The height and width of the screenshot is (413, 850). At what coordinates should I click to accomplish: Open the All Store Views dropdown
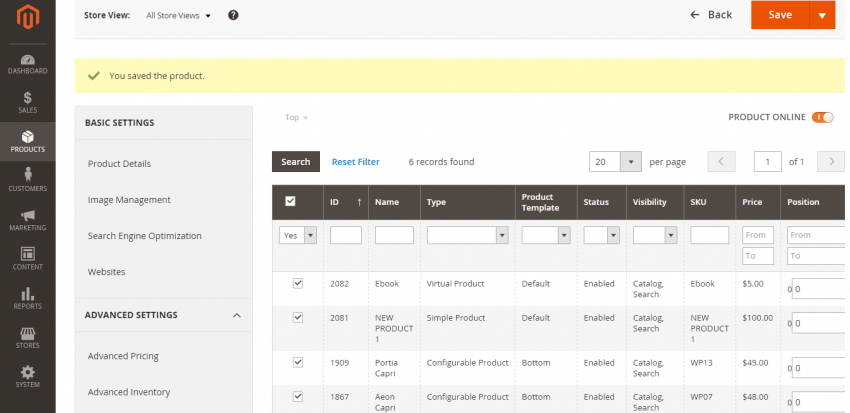[178, 16]
